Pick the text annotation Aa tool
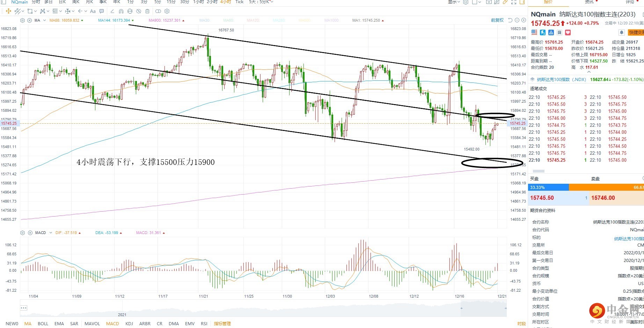The height and width of the screenshot is (328, 644). [x=93, y=11]
